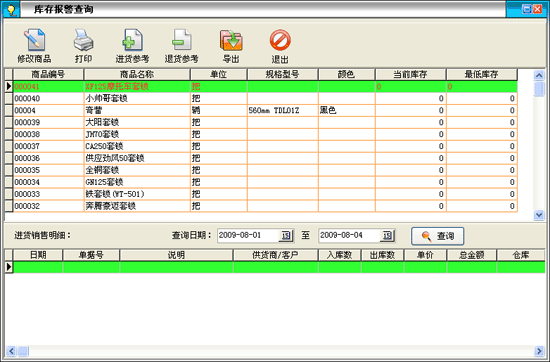Sort by 当前库存 column header
The width and height of the screenshot is (550, 362).
[410, 74]
